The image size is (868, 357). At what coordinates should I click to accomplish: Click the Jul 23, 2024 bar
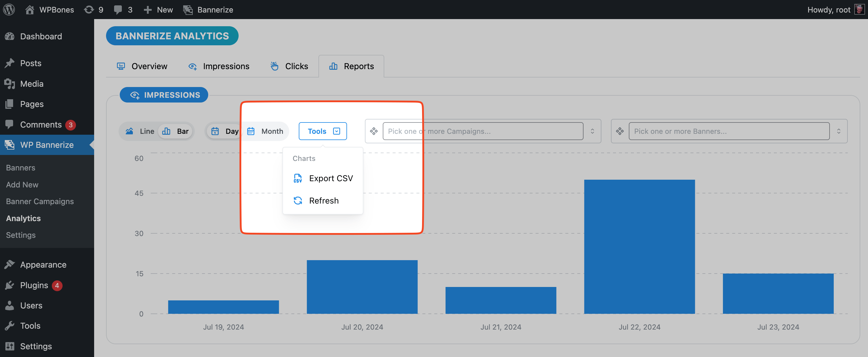point(778,294)
